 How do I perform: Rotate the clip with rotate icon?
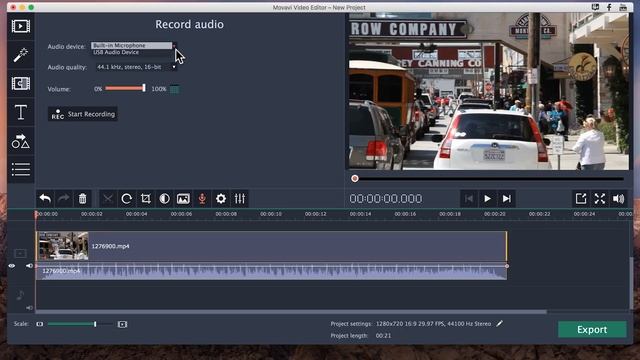127,199
